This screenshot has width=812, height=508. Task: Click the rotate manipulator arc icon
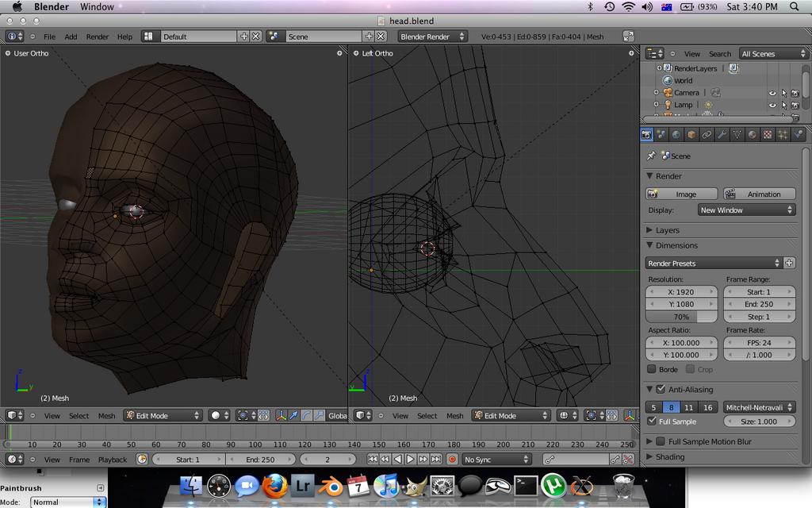(x=306, y=415)
